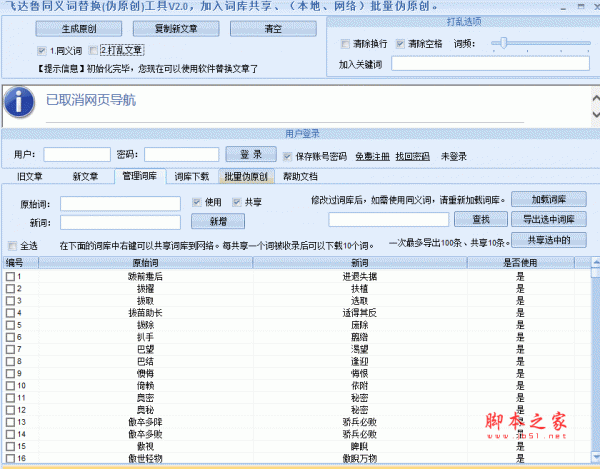The image size is (600, 469).
Task: Select the 批量伪原创 tab
Action: [x=246, y=177]
